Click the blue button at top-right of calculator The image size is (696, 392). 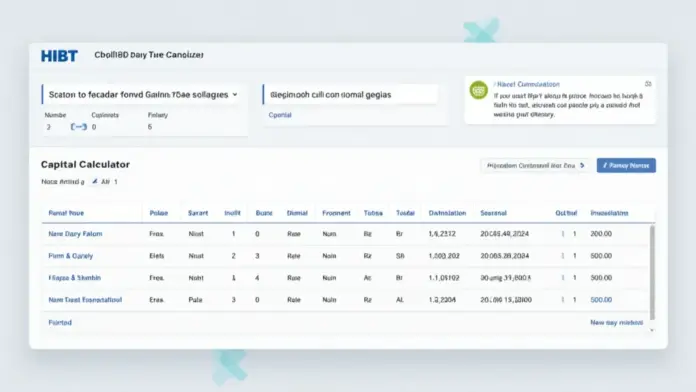(626, 166)
